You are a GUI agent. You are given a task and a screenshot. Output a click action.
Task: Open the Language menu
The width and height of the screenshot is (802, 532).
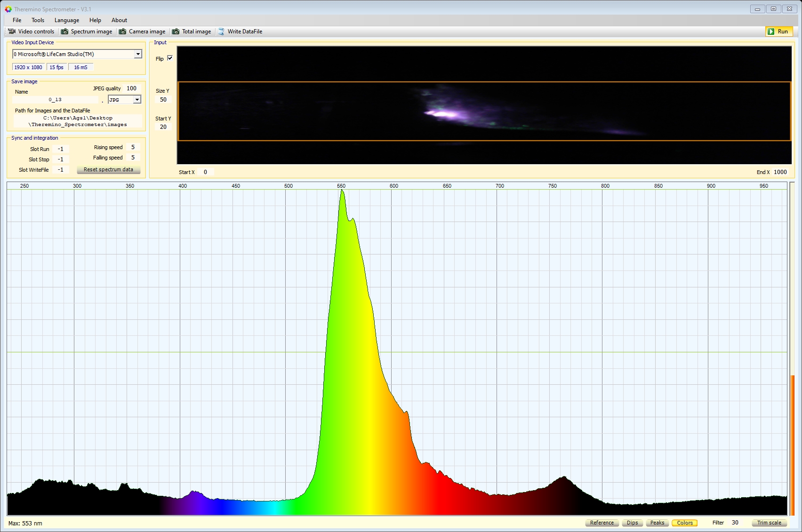pos(67,20)
